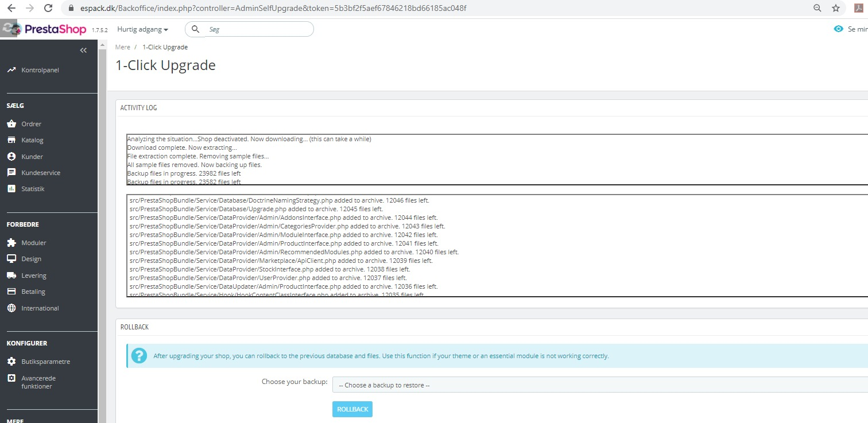Click the RecommendedModules.php log line
This screenshot has width=868, height=423.
(x=294, y=252)
